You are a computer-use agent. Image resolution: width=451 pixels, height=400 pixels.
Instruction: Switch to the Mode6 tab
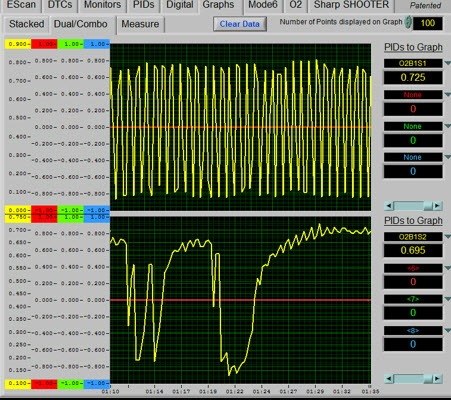click(x=263, y=5)
